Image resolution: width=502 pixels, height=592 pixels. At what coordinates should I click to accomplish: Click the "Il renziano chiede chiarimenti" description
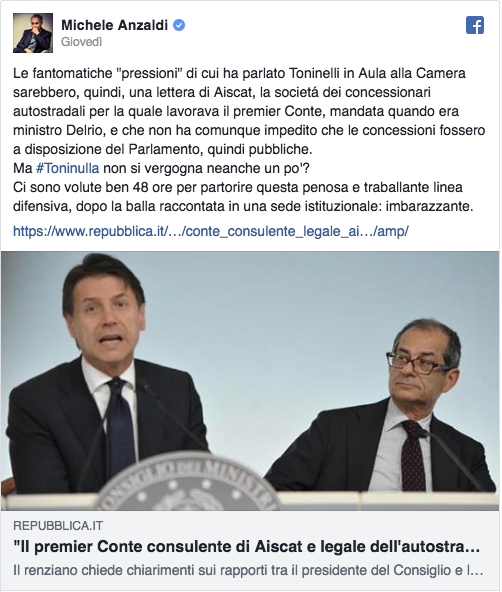(248, 570)
